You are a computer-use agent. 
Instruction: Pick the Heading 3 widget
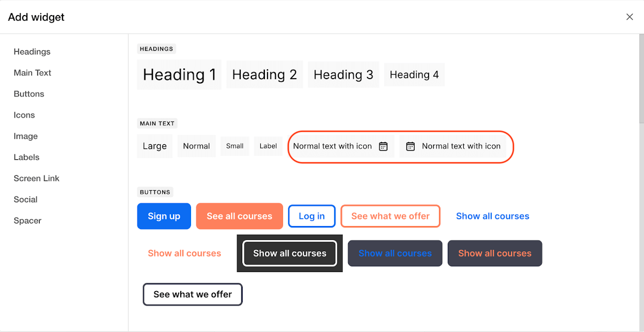[x=343, y=74]
